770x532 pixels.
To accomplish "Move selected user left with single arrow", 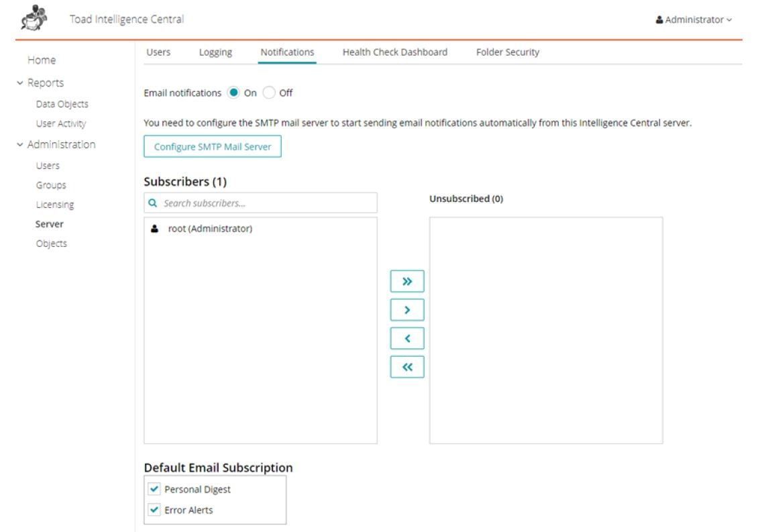I will point(407,339).
